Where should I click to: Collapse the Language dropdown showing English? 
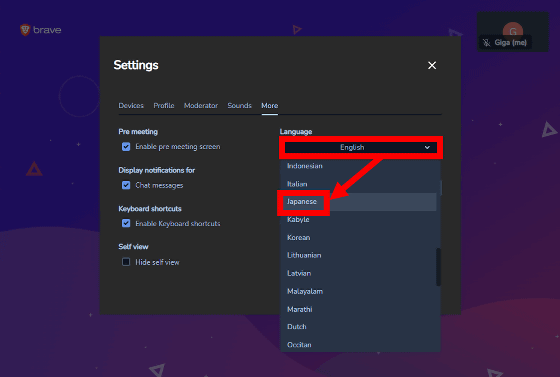[x=361, y=147]
